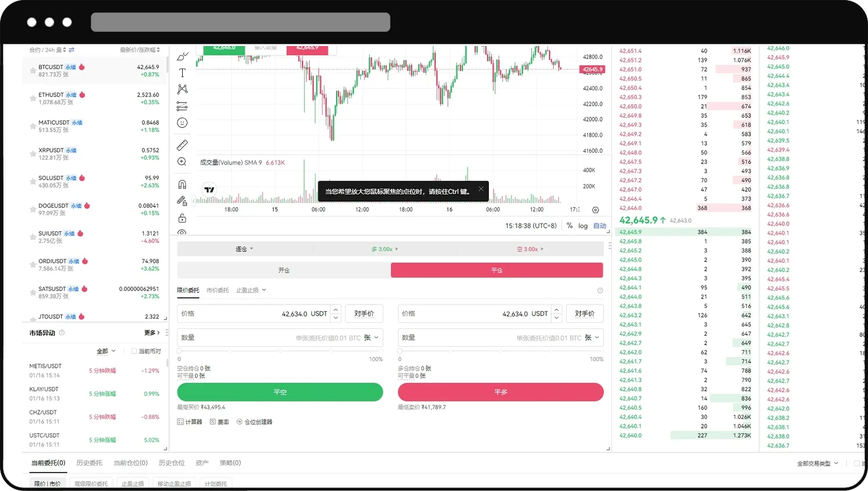Screen dimensions: 868x491
Task: Open the 计算器 calculator tool
Action: (x=190, y=421)
